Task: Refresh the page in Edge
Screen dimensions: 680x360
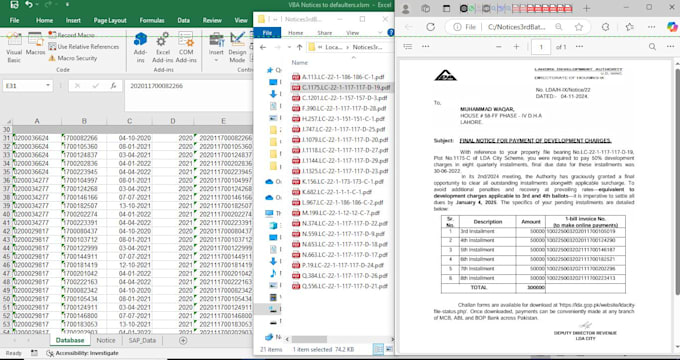Action: [430, 27]
